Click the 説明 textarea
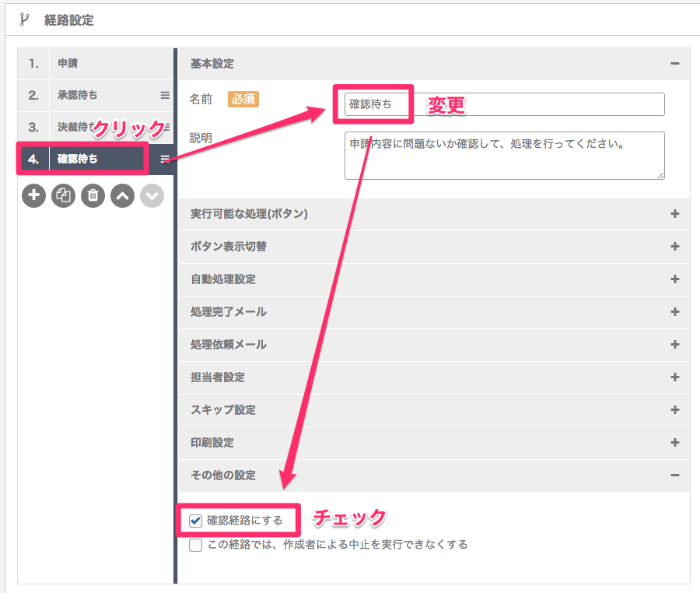The width and height of the screenshot is (700, 593). 505,156
